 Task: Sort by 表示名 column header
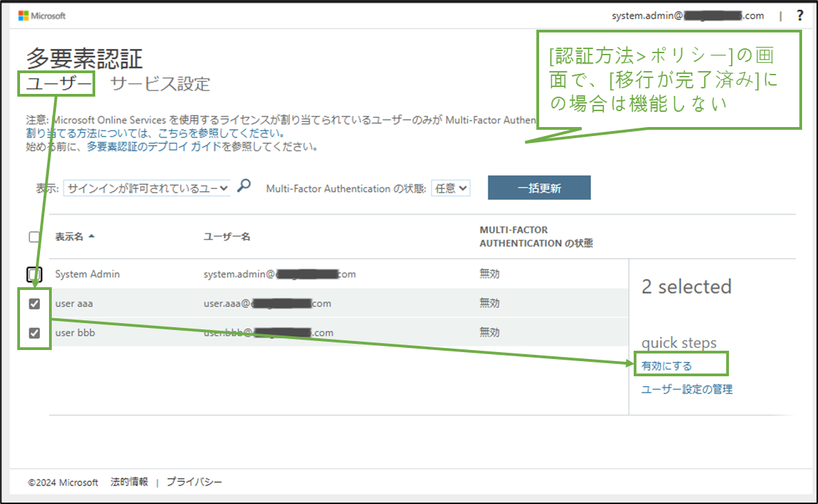[75, 237]
